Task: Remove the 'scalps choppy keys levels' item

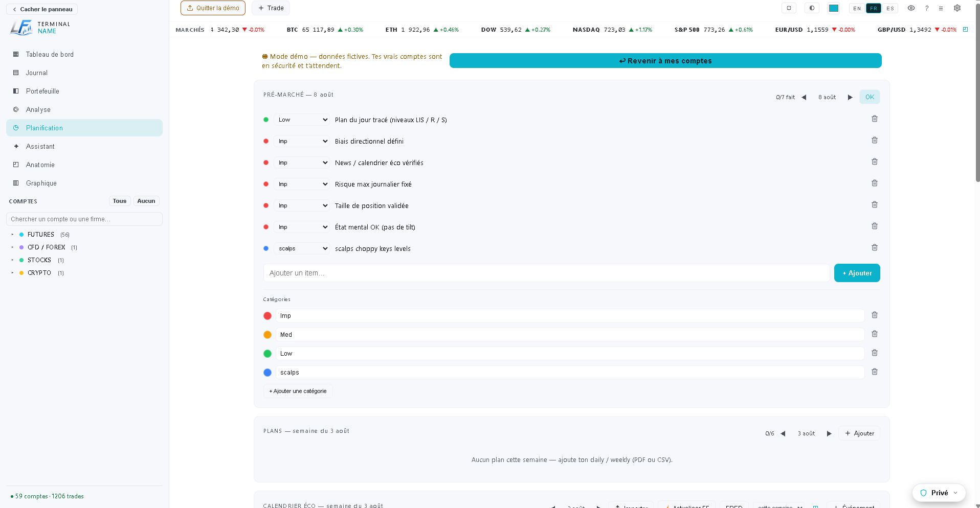Action: [x=874, y=247]
